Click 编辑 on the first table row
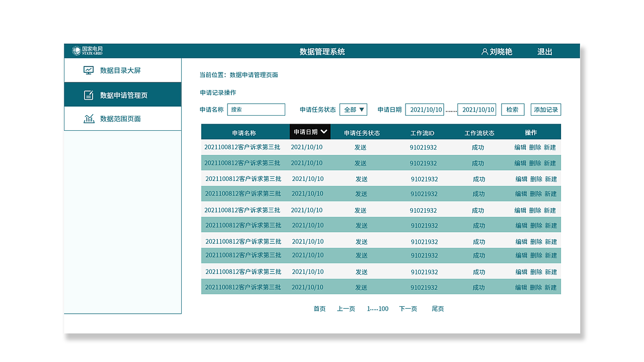 point(521,147)
